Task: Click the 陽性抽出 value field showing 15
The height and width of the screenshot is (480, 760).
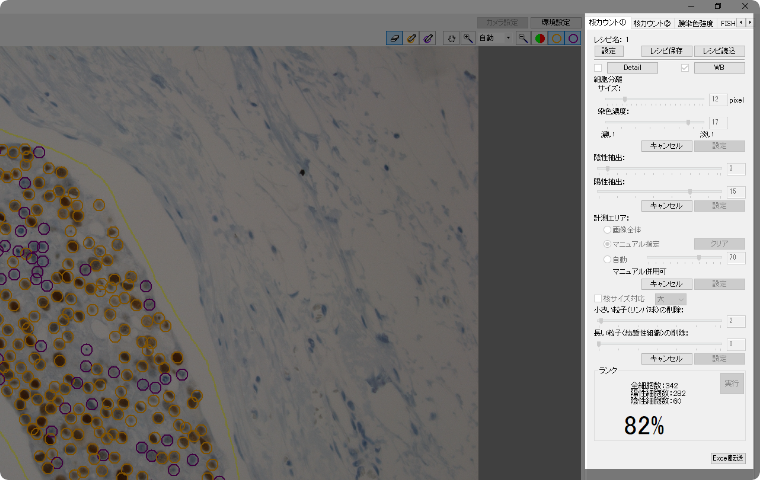Action: pyautogui.click(x=736, y=192)
